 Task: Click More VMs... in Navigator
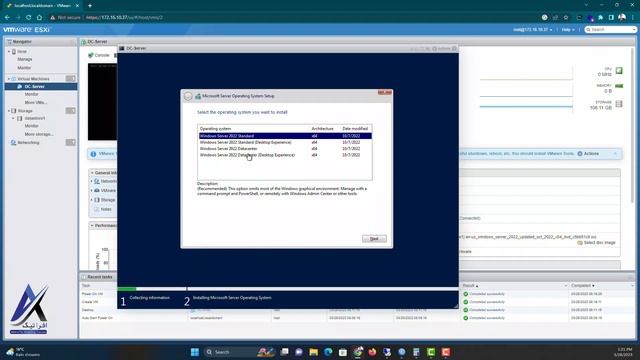point(36,102)
